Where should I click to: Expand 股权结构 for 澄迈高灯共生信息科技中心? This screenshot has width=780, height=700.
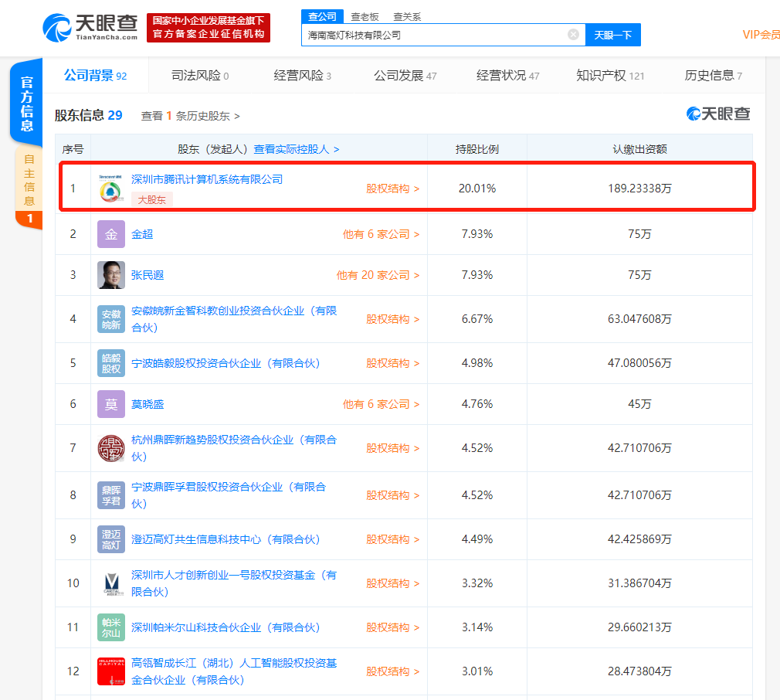392,539
